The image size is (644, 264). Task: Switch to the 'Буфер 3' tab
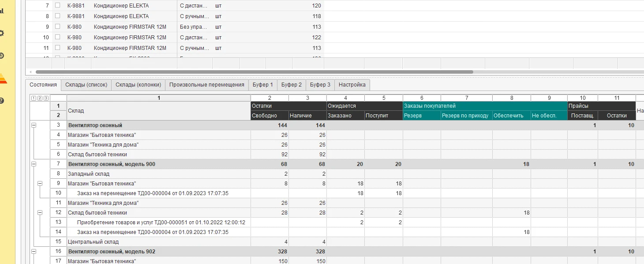320,85
